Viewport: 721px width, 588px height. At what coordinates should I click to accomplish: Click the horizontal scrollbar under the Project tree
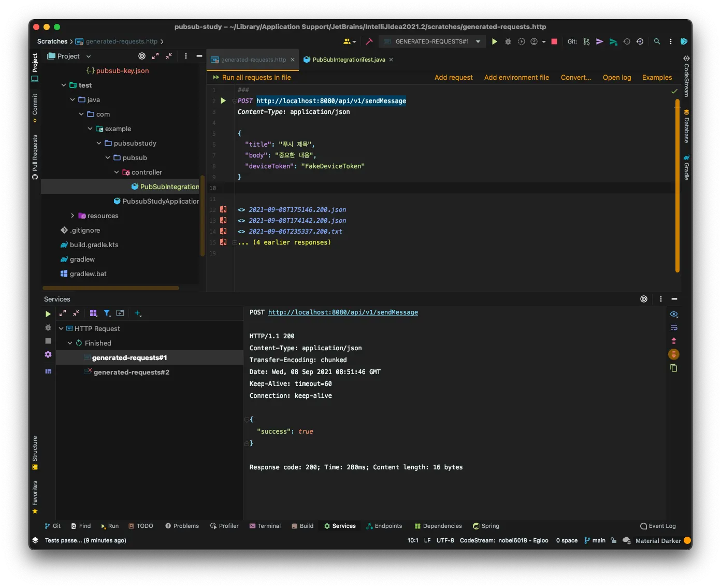pos(111,288)
